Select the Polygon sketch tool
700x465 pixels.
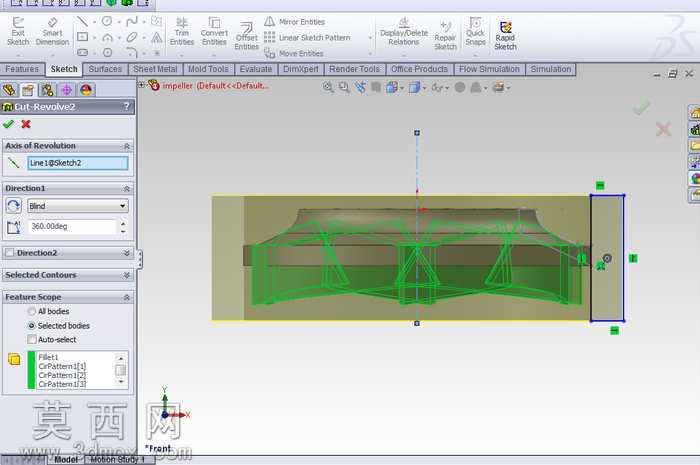coord(107,53)
